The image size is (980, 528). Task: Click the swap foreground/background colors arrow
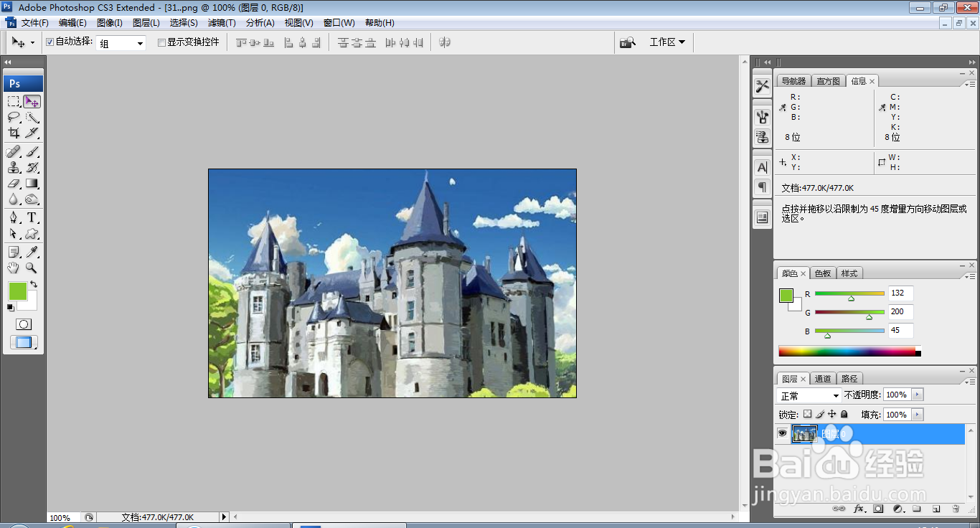(34, 285)
